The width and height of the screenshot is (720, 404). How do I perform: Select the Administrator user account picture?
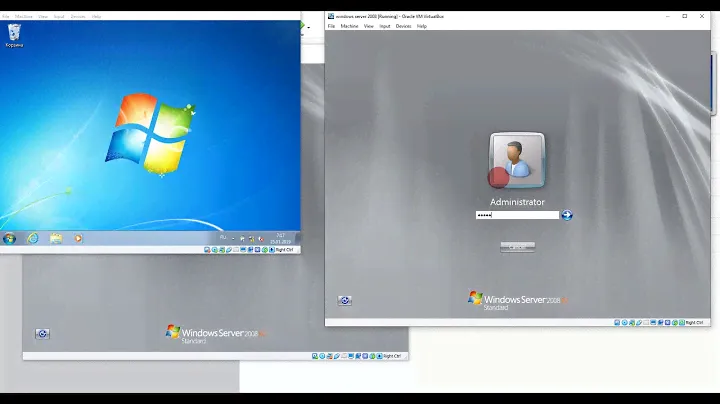click(x=517, y=160)
